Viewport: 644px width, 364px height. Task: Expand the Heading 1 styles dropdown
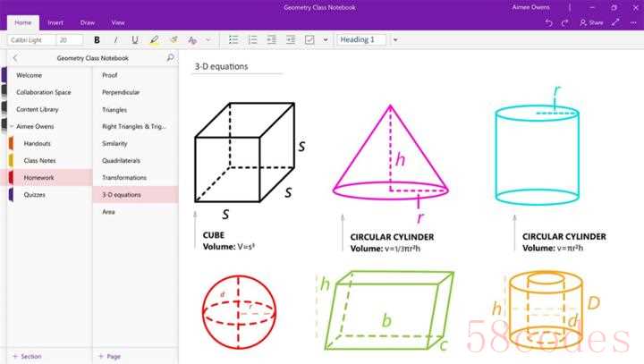click(x=394, y=40)
